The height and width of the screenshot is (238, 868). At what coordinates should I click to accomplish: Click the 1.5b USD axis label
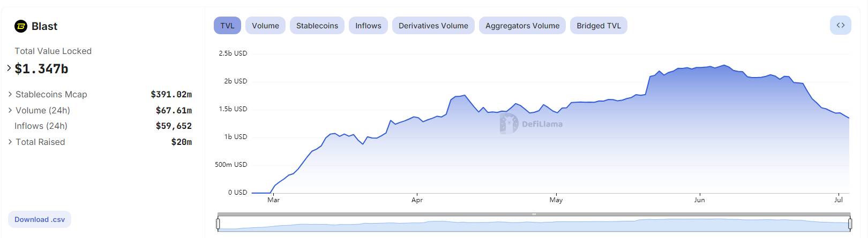(x=233, y=109)
